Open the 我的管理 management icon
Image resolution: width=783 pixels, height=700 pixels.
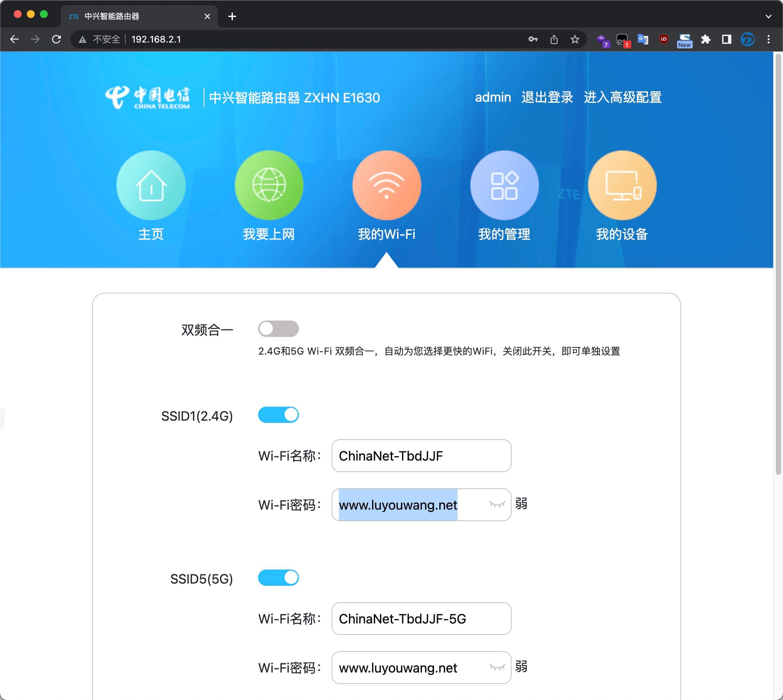[x=504, y=185]
